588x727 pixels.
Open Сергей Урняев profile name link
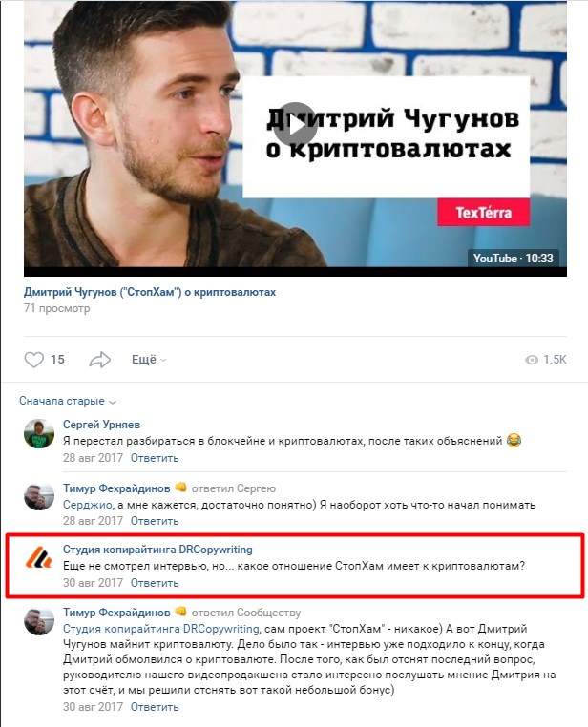point(101,425)
